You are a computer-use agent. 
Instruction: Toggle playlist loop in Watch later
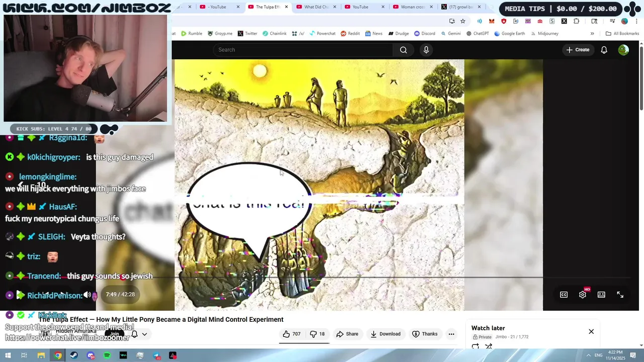[x=475, y=346]
